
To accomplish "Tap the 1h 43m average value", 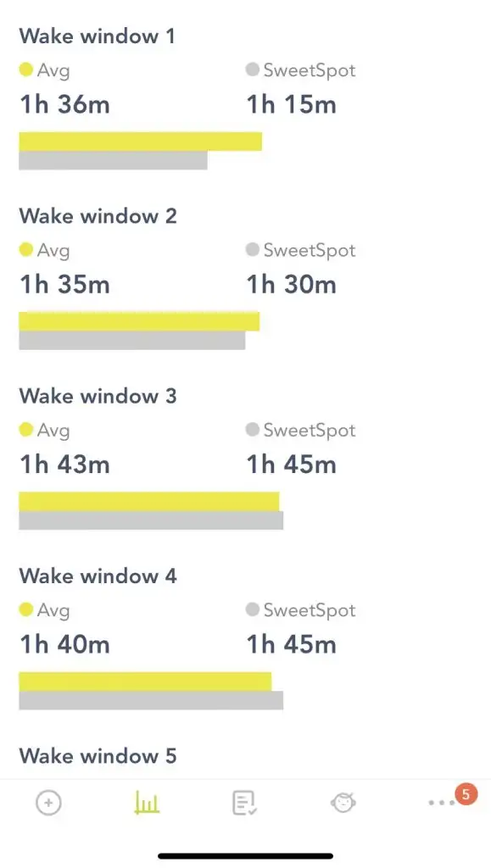I will 64,464.
